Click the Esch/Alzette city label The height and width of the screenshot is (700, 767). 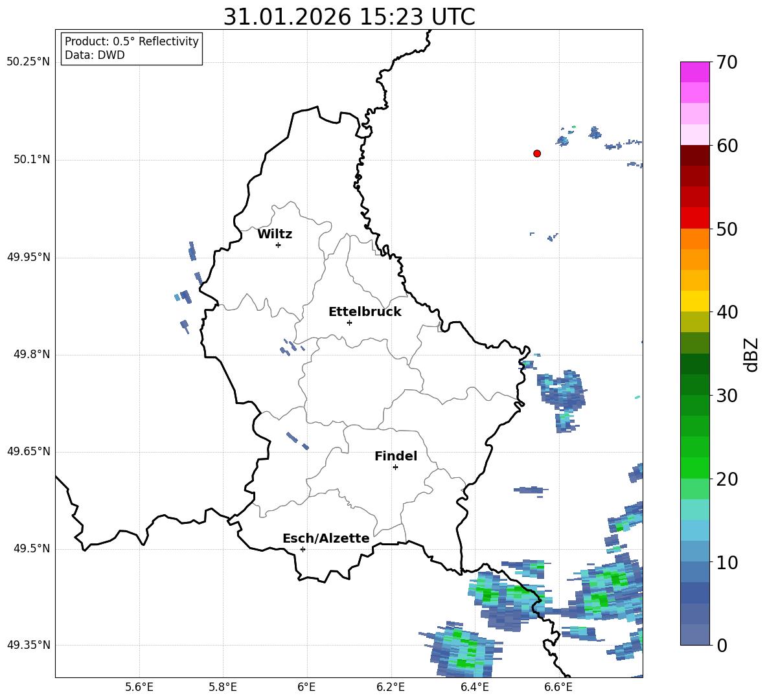326,538
